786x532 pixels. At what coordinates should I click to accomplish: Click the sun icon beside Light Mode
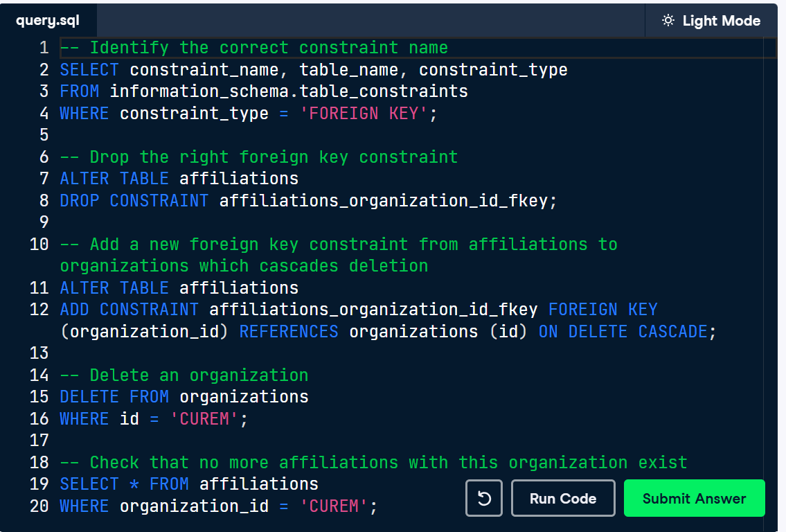(x=668, y=21)
